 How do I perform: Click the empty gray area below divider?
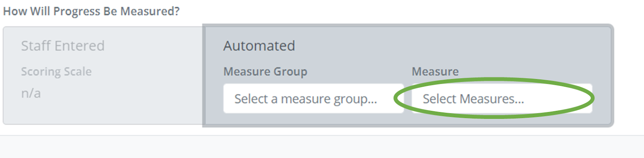pyautogui.click(x=322, y=147)
